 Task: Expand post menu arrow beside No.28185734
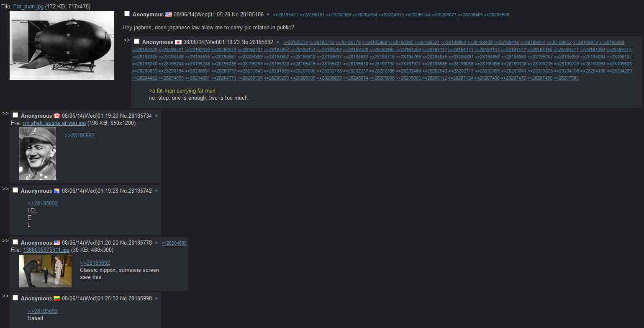click(x=157, y=116)
